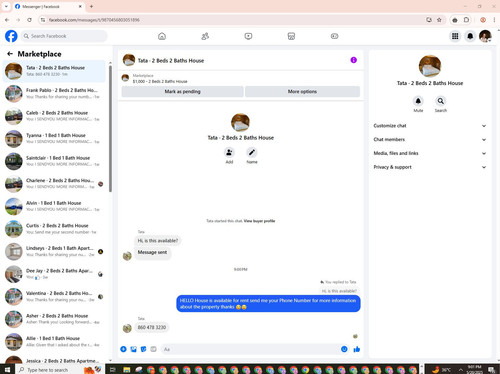Click the Facebook logo
The width and height of the screenshot is (500, 374).
(x=11, y=36)
